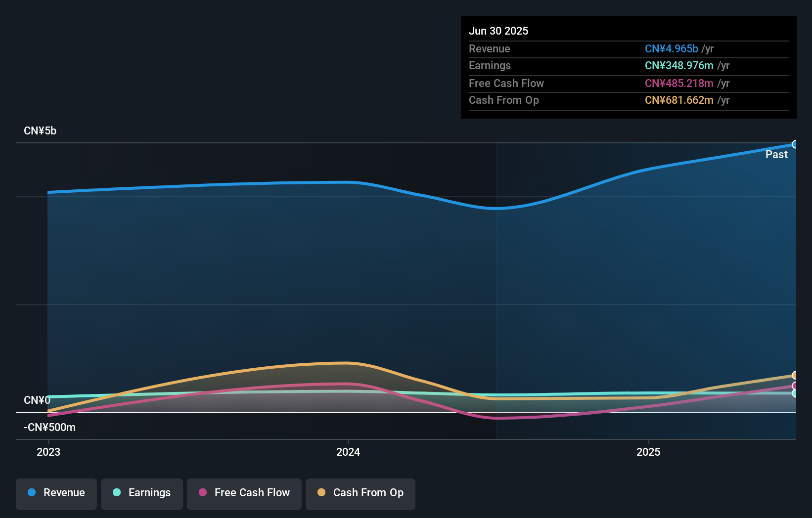
Task: Click the Past label on chart
Action: tap(776, 154)
